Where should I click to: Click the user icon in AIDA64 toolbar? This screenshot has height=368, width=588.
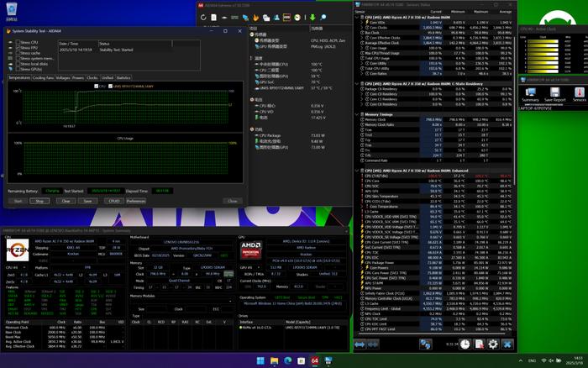[x=276, y=18]
